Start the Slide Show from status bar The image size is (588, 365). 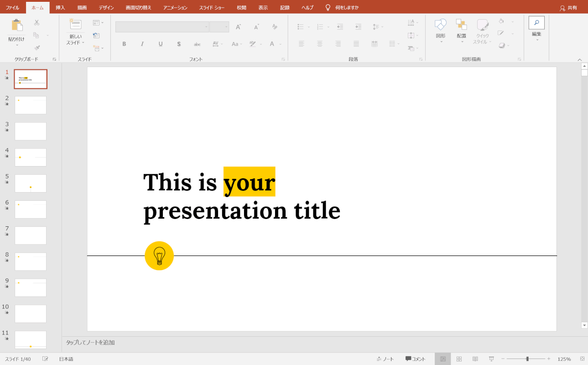pos(491,359)
